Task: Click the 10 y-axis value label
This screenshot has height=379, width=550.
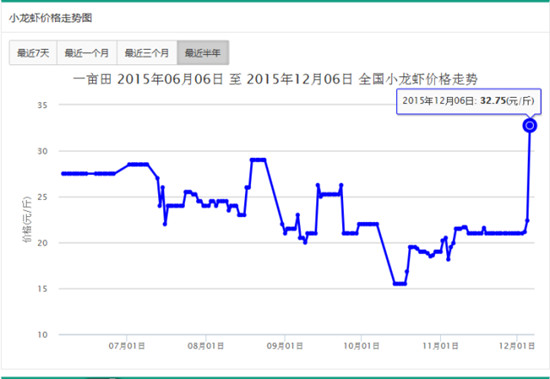Action: point(42,335)
